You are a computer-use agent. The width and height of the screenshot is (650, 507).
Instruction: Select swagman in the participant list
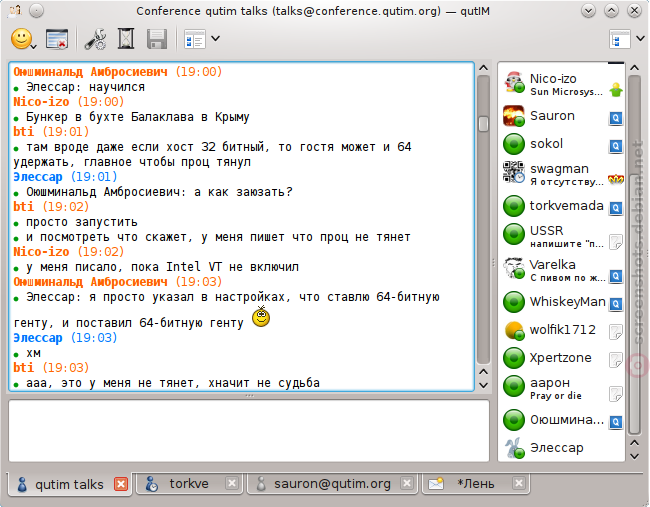[x=561, y=174]
